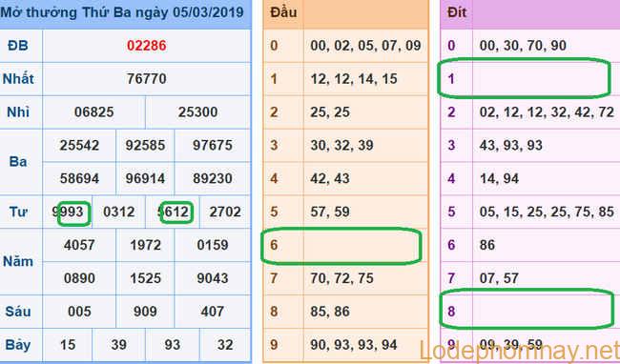Click sixth prize number 407

tap(213, 312)
